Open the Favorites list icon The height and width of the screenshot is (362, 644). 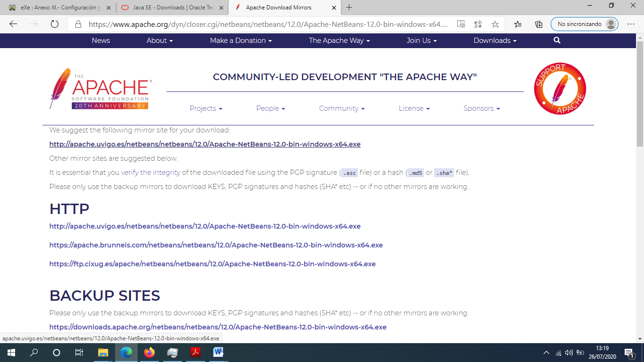click(518, 24)
